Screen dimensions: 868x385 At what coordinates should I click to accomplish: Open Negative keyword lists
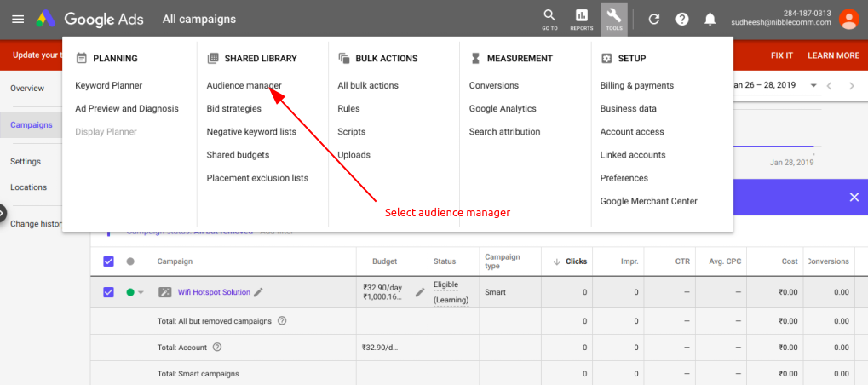[x=251, y=132]
